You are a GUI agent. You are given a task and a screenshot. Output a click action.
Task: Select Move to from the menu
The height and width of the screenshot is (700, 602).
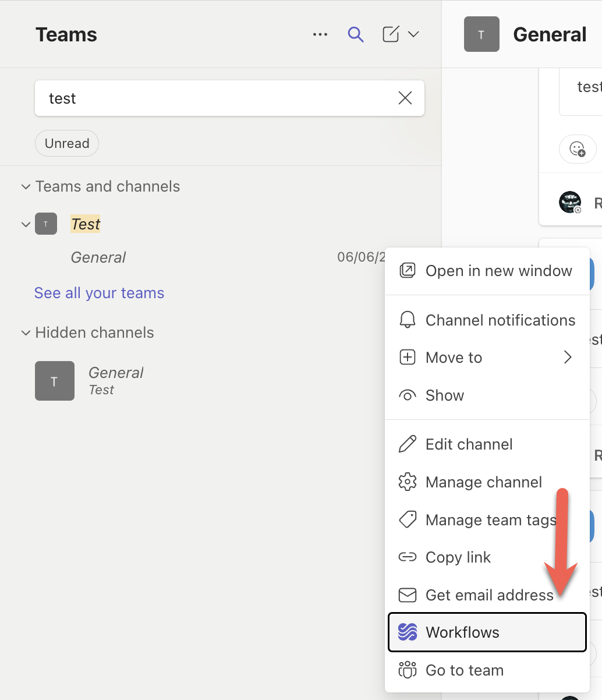[487, 358]
